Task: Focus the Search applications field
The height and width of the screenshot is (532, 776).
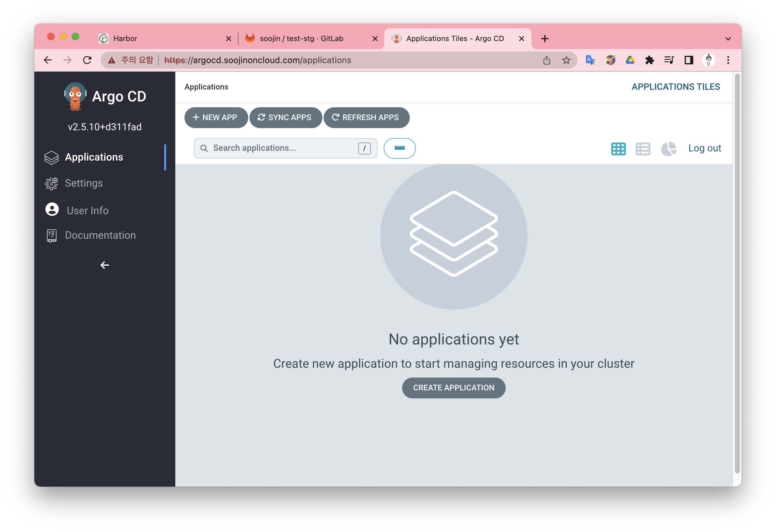Action: (284, 148)
